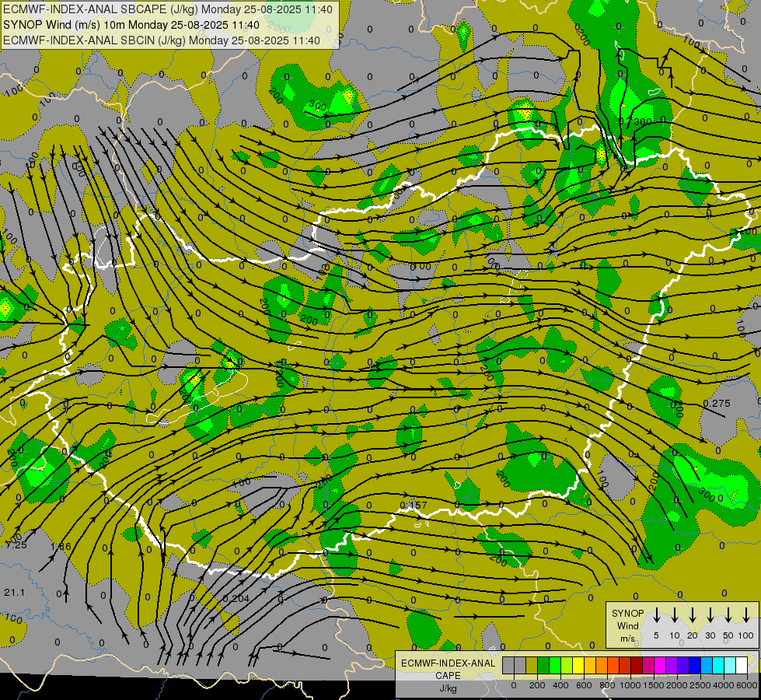This screenshot has height=700, width=761.
Task: Click the 50 value in the wind legend
Action: (728, 635)
